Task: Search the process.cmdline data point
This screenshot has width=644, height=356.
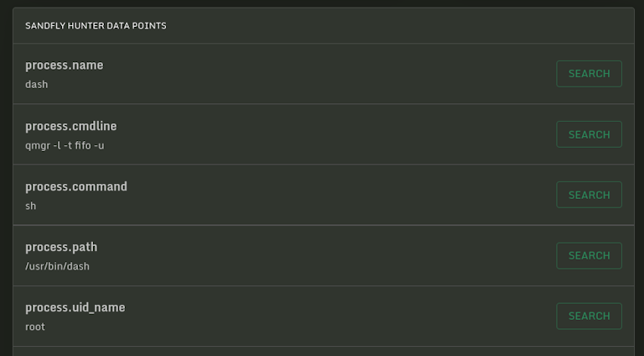Action: 589,134
